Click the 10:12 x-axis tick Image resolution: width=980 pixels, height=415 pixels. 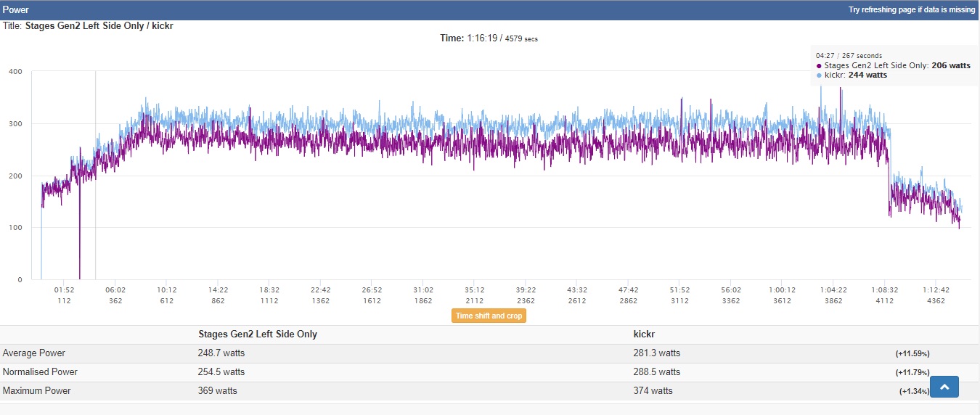coord(167,290)
